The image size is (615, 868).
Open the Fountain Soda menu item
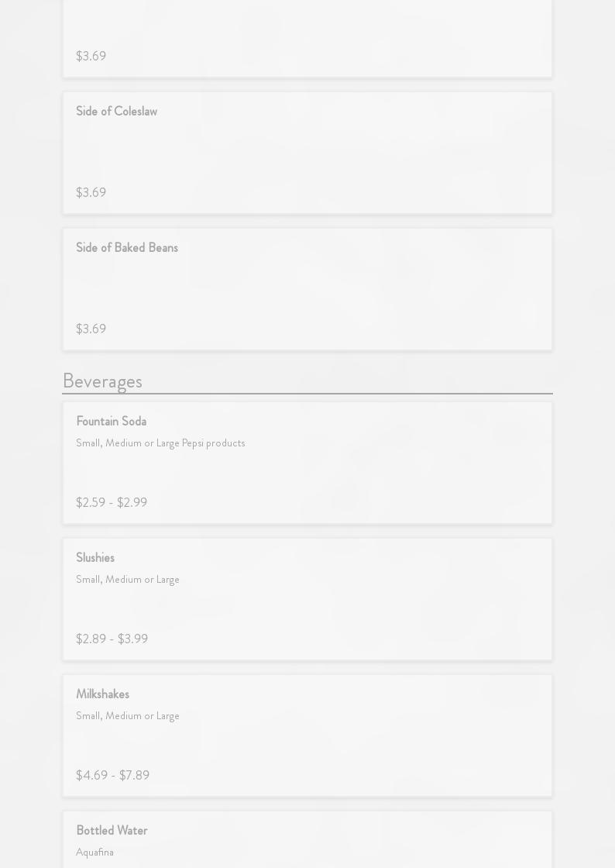[111, 422]
